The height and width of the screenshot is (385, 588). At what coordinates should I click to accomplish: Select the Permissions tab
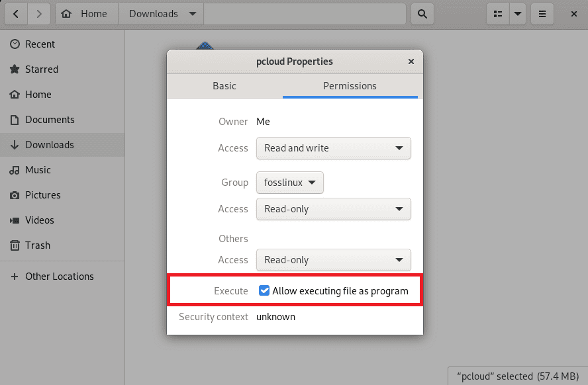(350, 86)
